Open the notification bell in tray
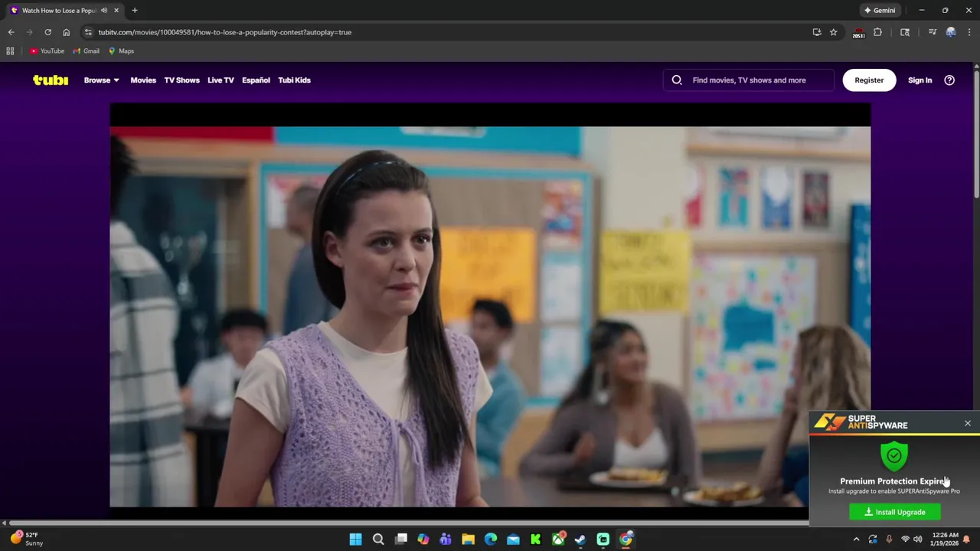980x551 pixels. [x=966, y=540]
